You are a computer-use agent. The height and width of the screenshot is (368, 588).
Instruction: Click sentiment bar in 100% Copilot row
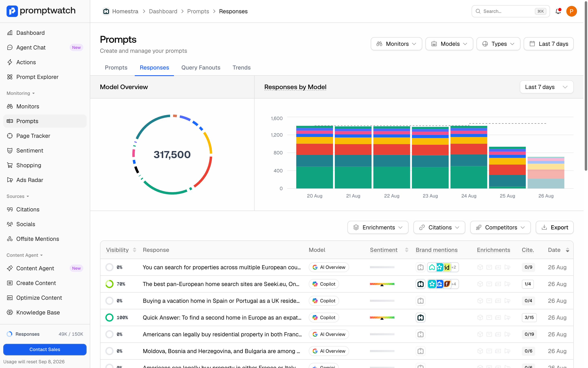[x=382, y=317]
